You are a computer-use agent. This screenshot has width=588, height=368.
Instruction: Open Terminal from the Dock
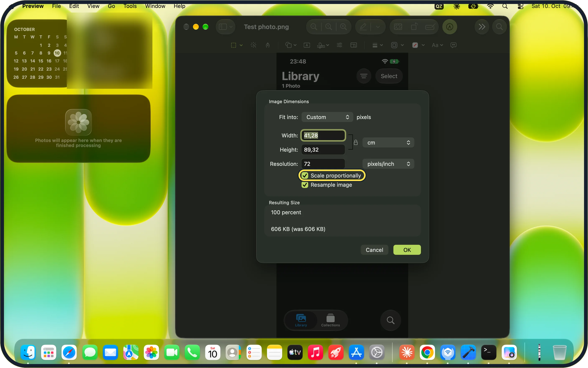[488, 352]
